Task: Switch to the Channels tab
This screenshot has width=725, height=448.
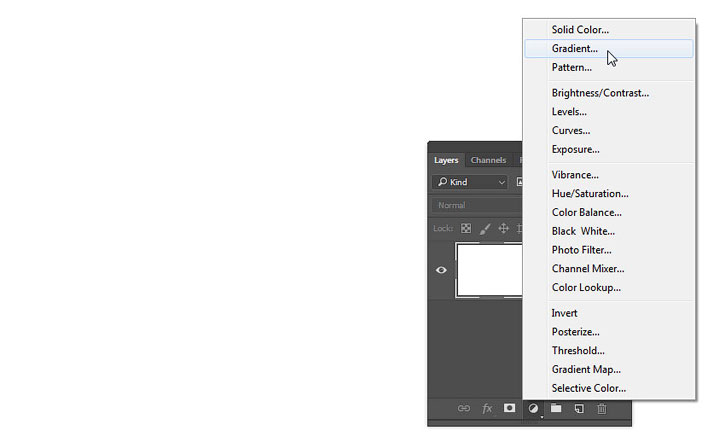Action: coord(488,160)
